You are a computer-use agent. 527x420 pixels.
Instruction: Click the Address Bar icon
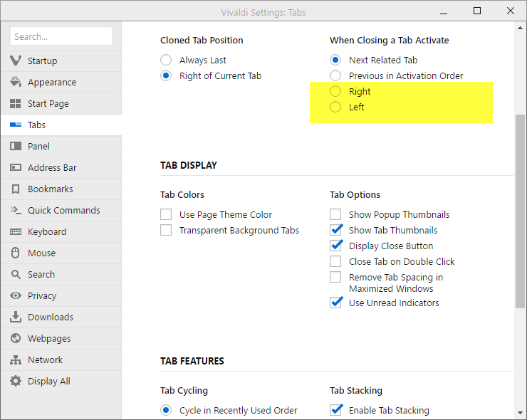tap(16, 167)
